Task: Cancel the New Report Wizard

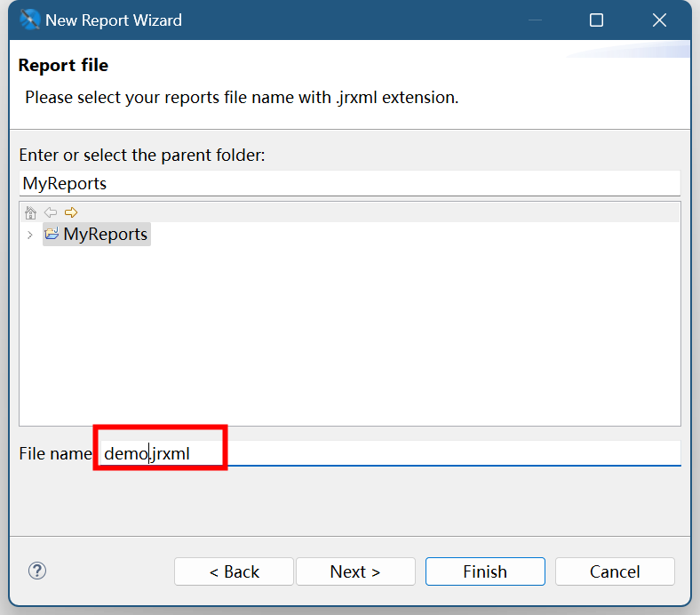Action: point(615,571)
